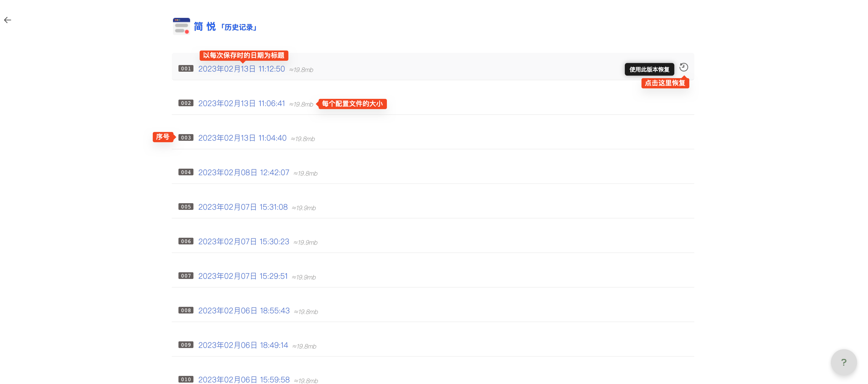Open record 2023年02月06日 18:55:43

[x=244, y=310]
